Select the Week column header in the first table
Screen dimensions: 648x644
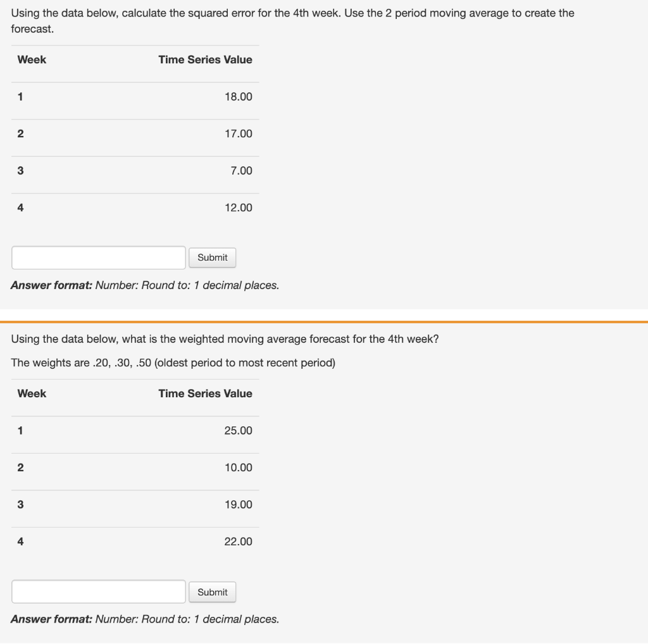(32, 59)
